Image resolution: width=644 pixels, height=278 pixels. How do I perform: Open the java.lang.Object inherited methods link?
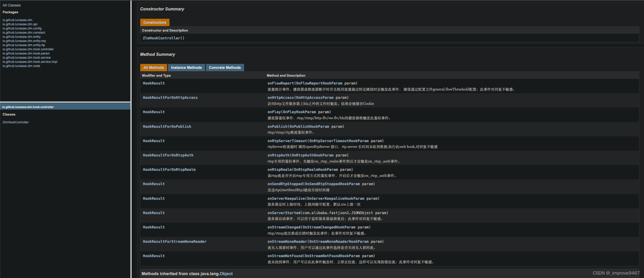226,274
